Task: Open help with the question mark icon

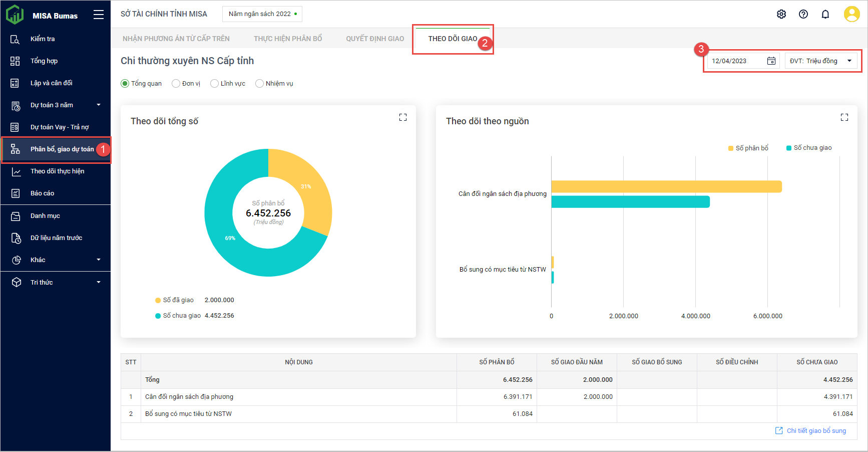Action: [x=803, y=14]
